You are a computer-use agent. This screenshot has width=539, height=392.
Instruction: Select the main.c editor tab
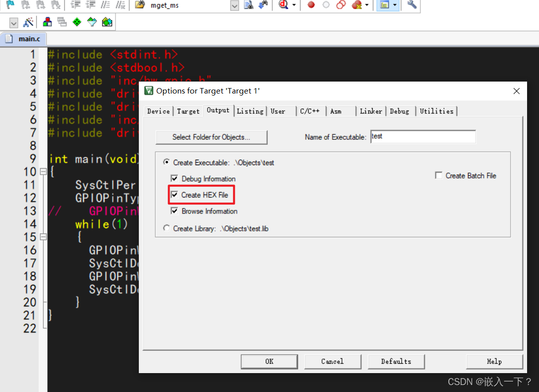23,39
